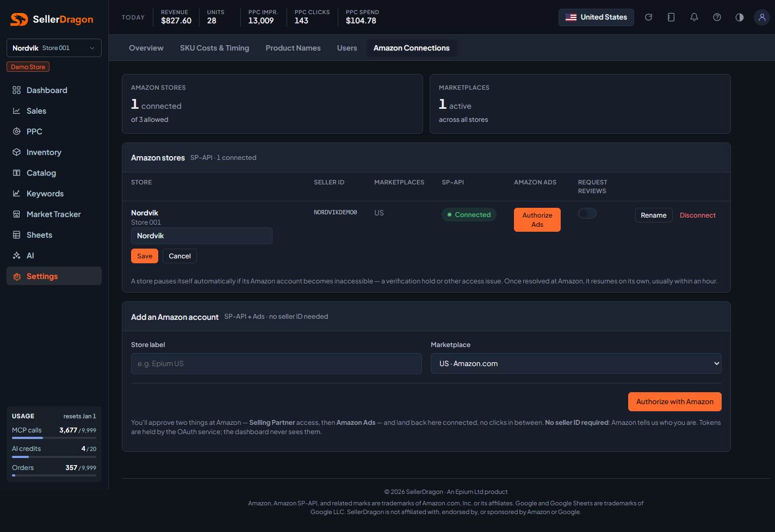This screenshot has height=532, width=775.
Task: Open the user profile avatar icon
Action: coord(762,17)
